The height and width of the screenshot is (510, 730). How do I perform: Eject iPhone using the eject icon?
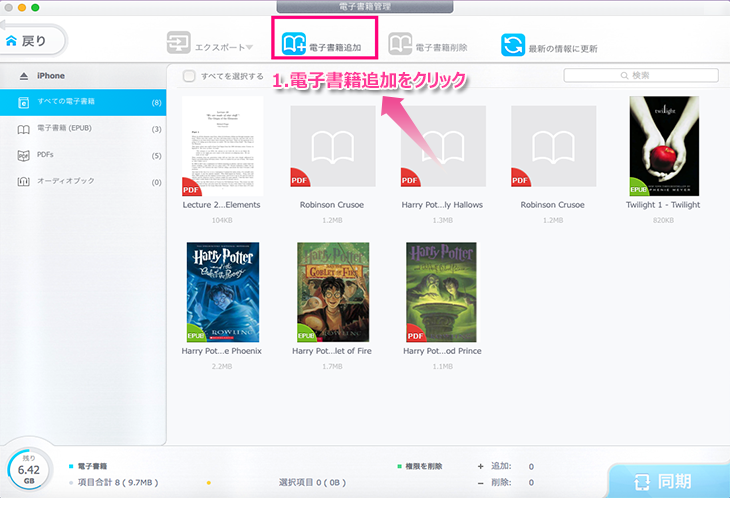coord(24,76)
